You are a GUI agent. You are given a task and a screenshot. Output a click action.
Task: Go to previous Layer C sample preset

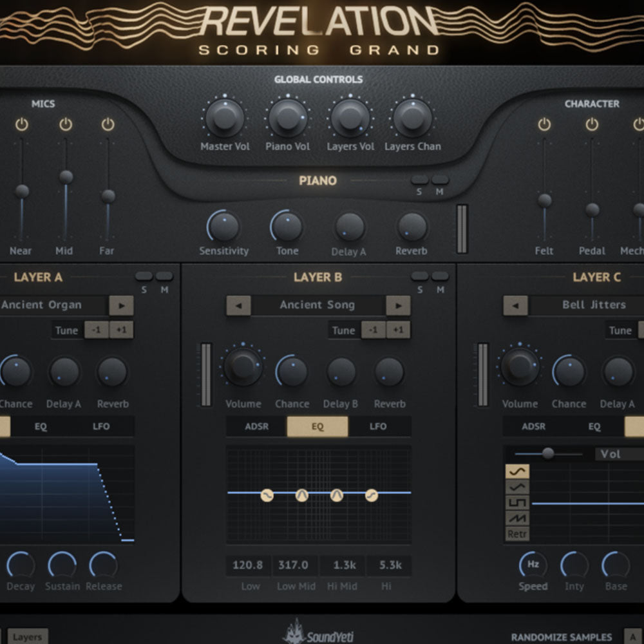click(515, 305)
